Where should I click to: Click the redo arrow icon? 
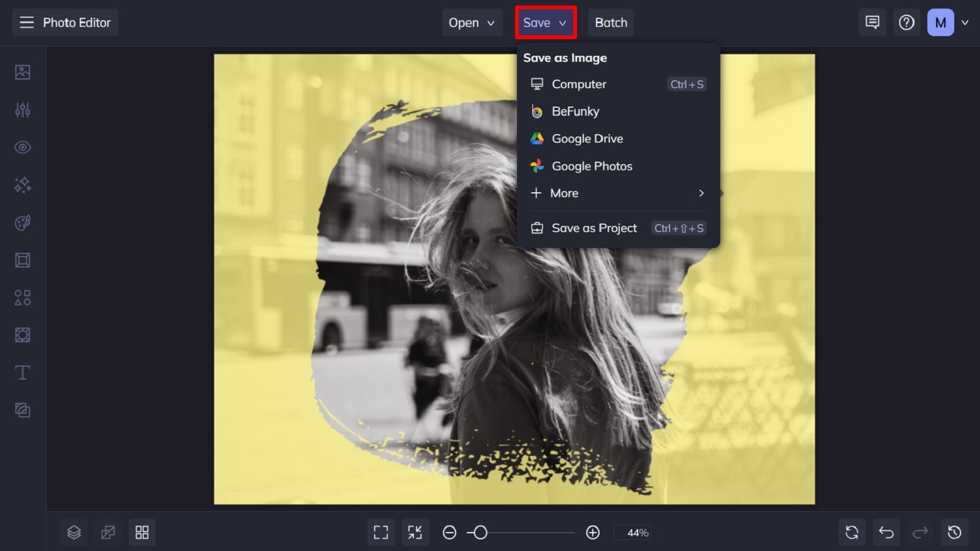[x=920, y=532]
